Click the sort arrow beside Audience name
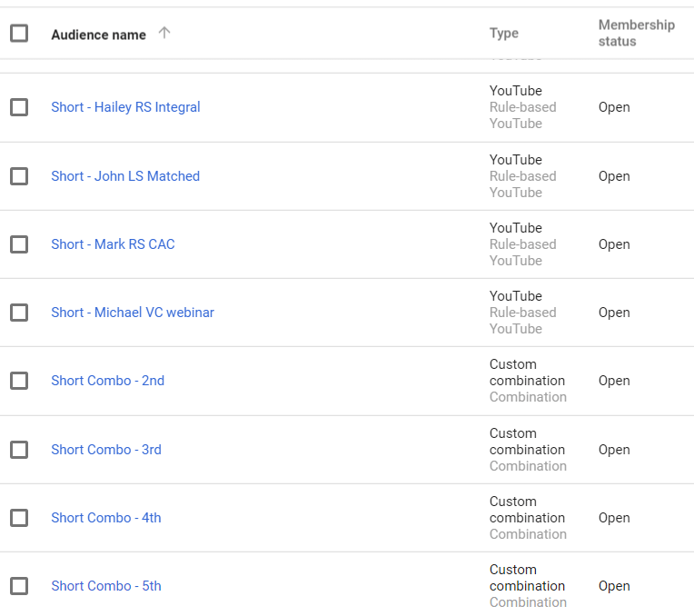The image size is (694, 616). pyautogui.click(x=164, y=34)
